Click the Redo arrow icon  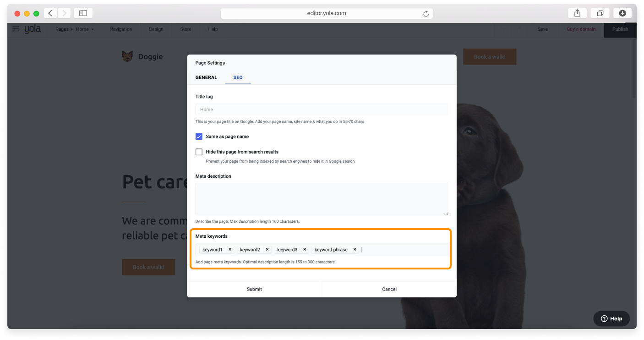pos(519,29)
